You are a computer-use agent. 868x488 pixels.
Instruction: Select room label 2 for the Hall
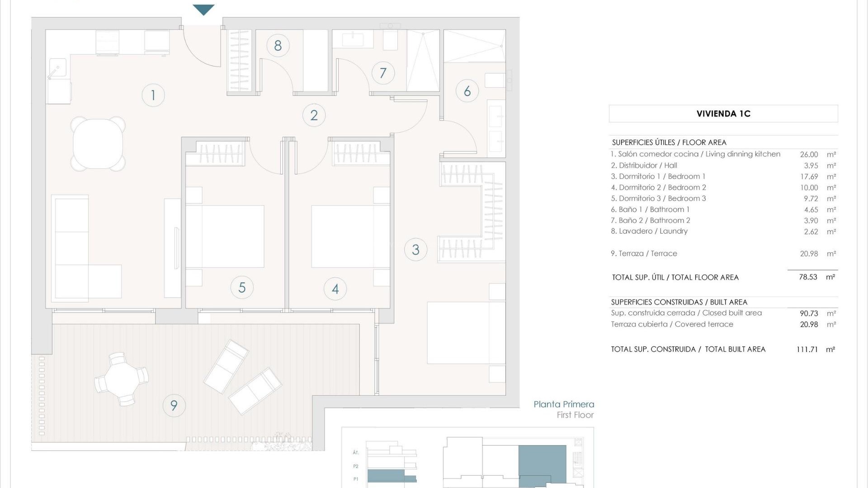click(314, 115)
